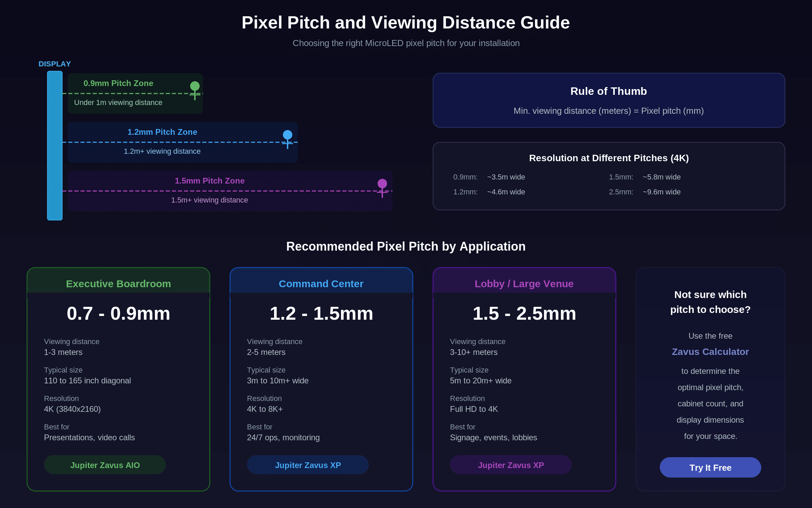Click Jupiter Zavus XP in Command Center card
Screen dimensions: 812x508
pyautogui.click(x=308, y=465)
